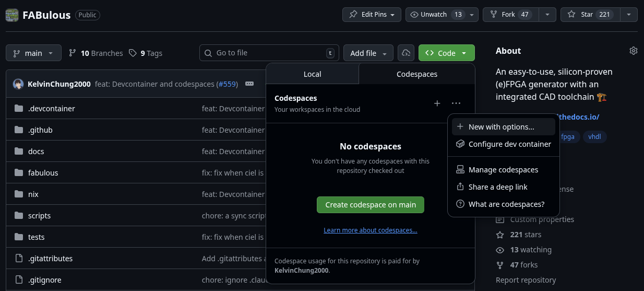The height and width of the screenshot is (291, 644).
Task: Open the Edit Pins dropdown
Action: pyautogui.click(x=372, y=15)
